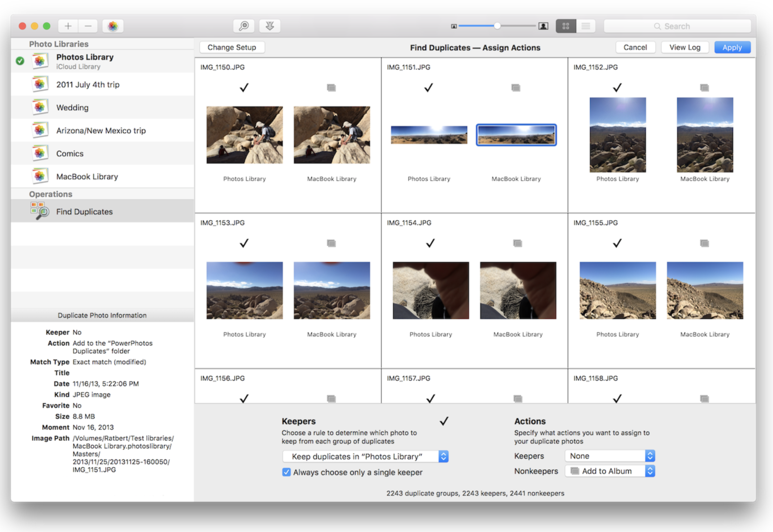Open the Keep duplicates in Photos Library dropdown
Screen dimensions: 773x532
point(365,456)
